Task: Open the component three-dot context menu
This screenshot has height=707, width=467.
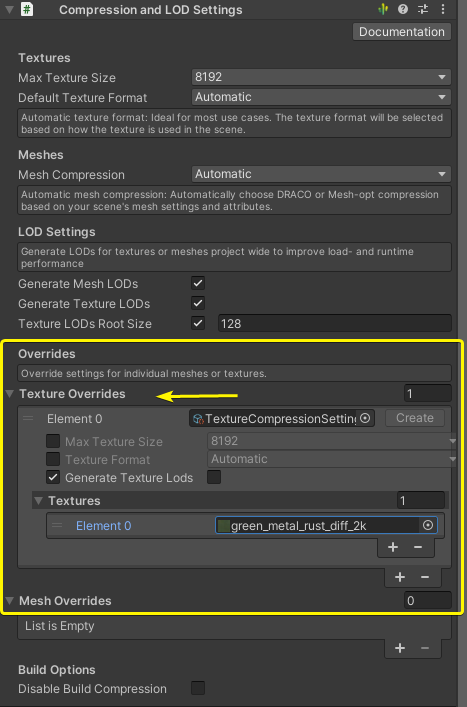Action: [x=443, y=9]
